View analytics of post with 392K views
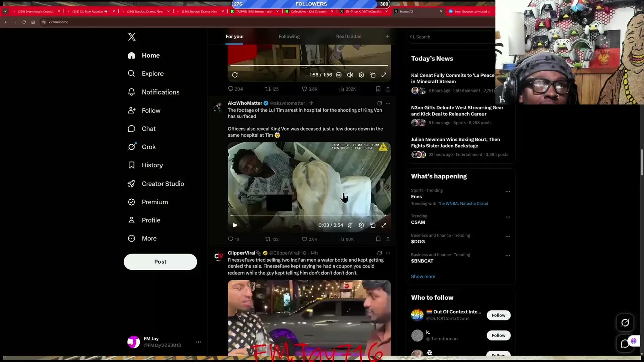Image resolution: width=644 pixels, height=362 pixels. tap(347, 89)
